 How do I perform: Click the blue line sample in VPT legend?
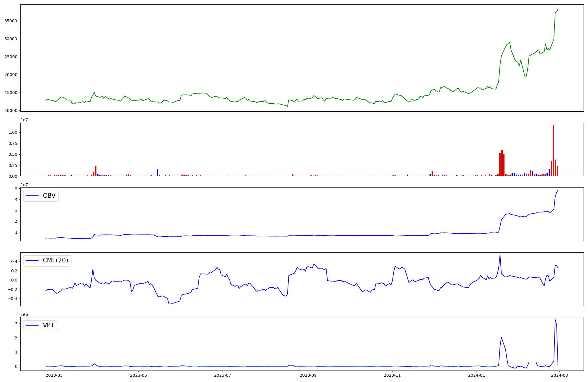tap(32, 326)
